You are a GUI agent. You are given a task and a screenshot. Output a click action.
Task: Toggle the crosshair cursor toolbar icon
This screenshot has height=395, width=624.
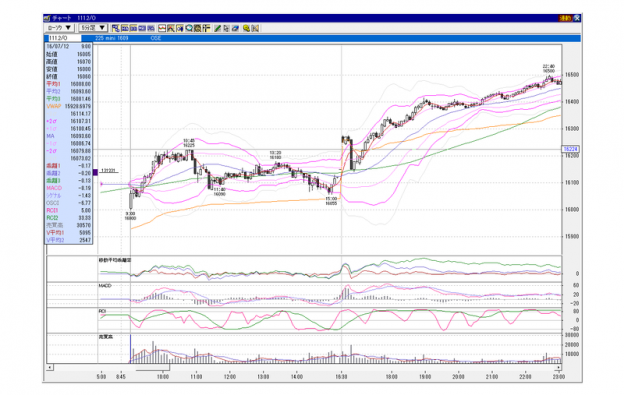coord(206,28)
